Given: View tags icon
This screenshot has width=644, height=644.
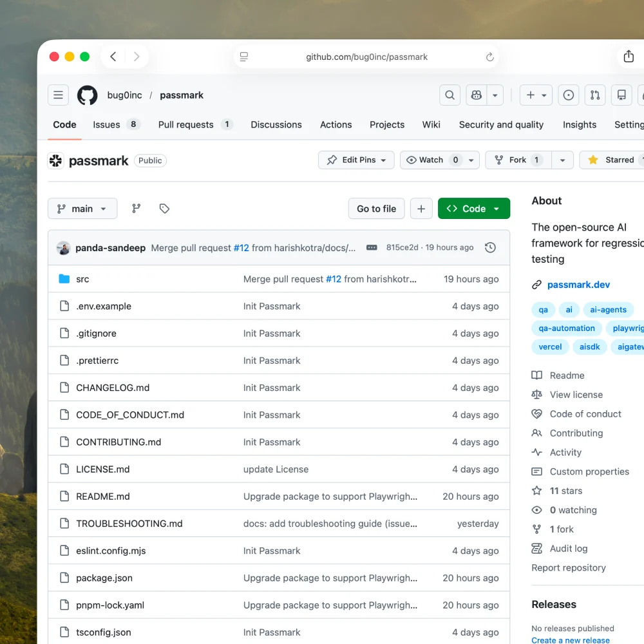Looking at the screenshot, I should point(164,209).
